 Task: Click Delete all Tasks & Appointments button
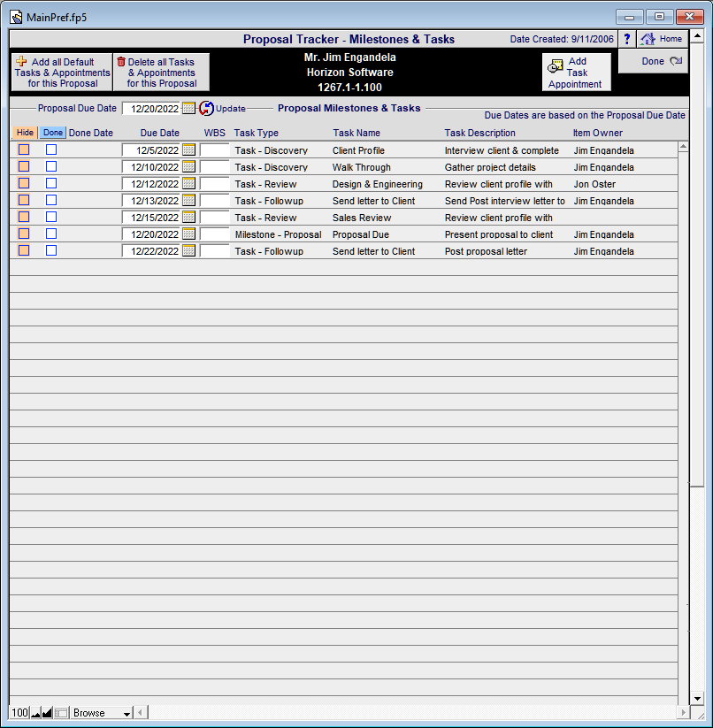162,73
